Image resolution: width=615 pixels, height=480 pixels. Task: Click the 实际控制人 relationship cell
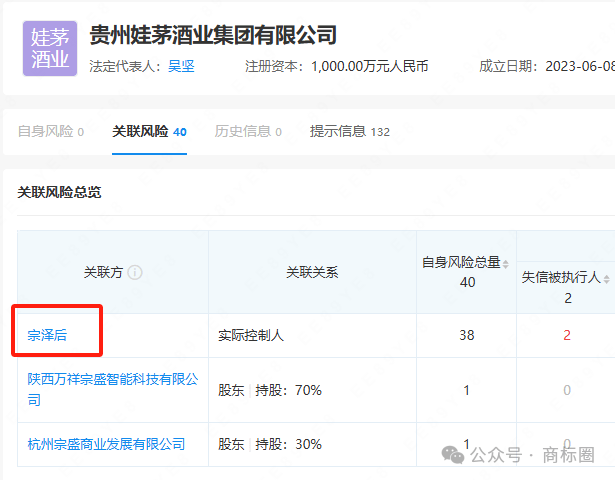click(x=251, y=335)
